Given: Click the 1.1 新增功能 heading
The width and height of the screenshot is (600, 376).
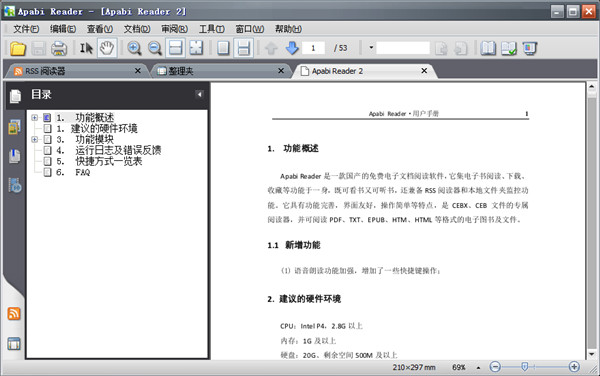Looking at the screenshot, I should [294, 245].
